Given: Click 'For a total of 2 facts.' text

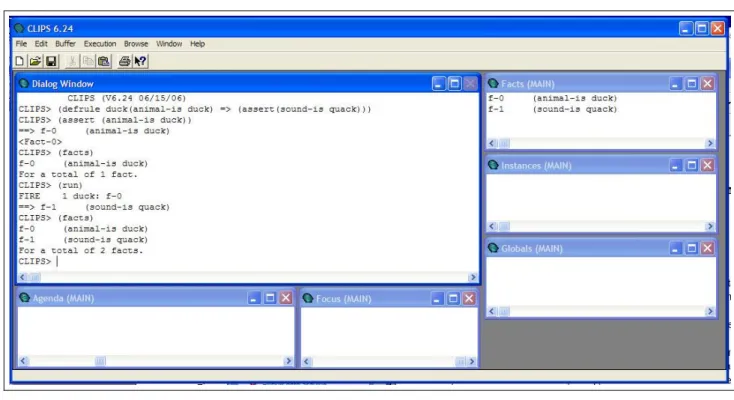Looking at the screenshot, I should [x=81, y=251].
